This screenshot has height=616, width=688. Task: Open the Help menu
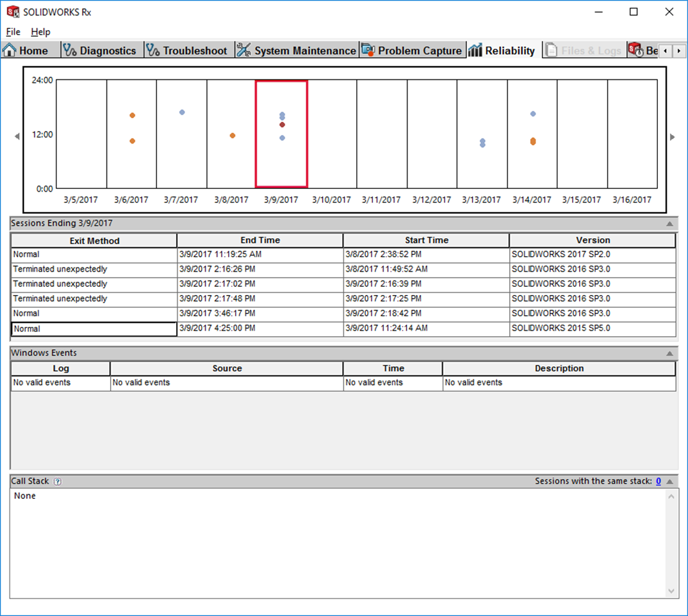41,32
